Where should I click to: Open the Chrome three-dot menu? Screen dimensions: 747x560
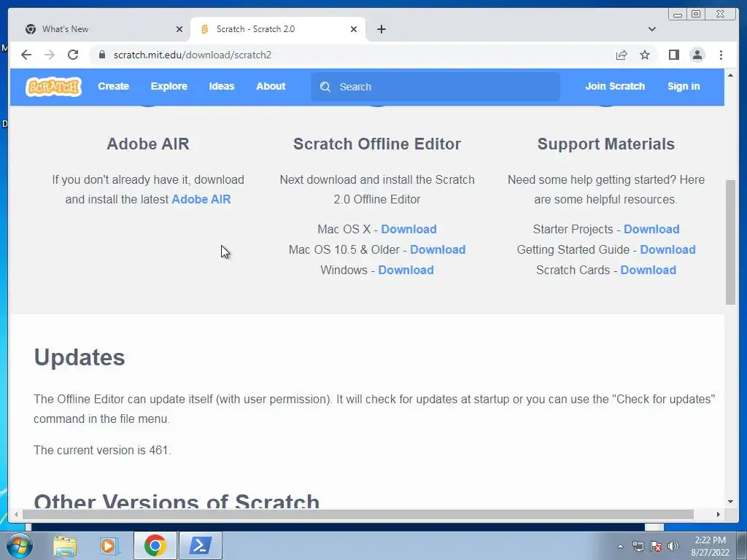[721, 55]
